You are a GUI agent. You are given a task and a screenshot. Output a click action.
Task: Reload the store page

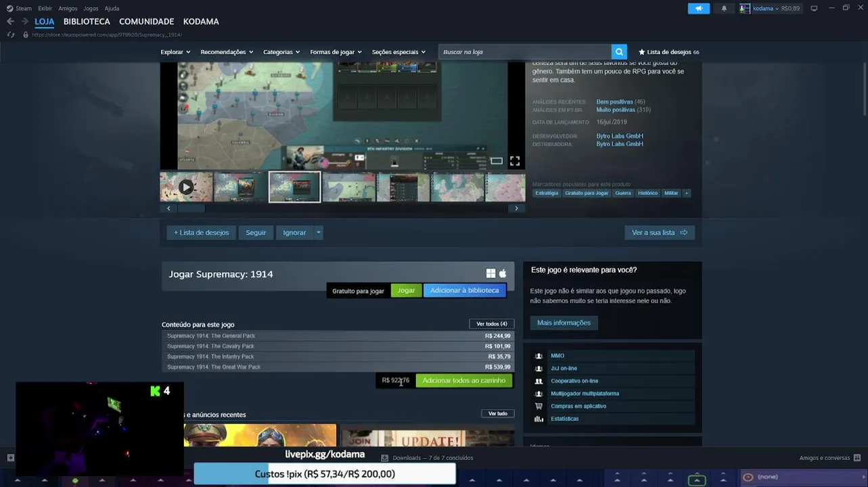pos(10,34)
